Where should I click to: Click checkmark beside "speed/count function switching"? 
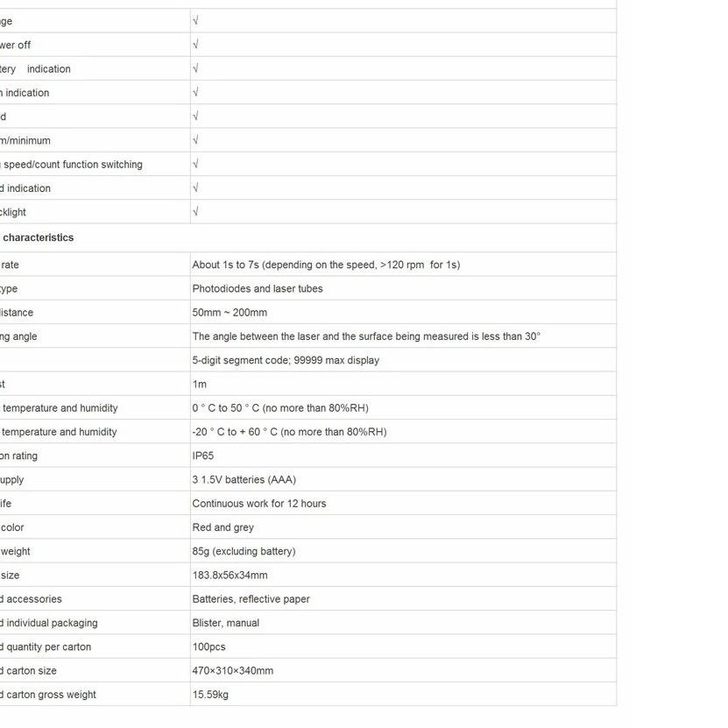195,164
